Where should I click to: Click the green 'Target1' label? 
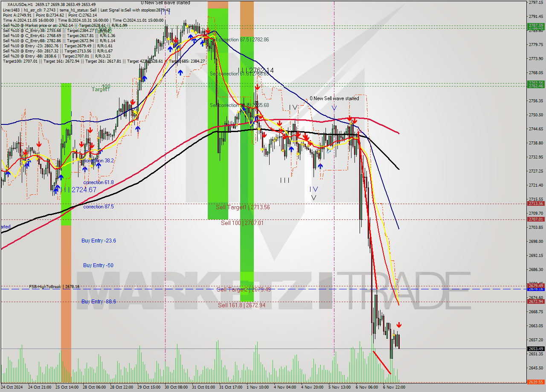point(101,89)
